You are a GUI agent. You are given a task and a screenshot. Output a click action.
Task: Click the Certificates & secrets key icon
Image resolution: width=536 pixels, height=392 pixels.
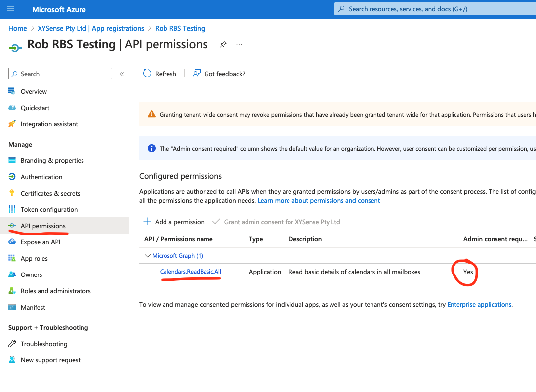point(12,193)
